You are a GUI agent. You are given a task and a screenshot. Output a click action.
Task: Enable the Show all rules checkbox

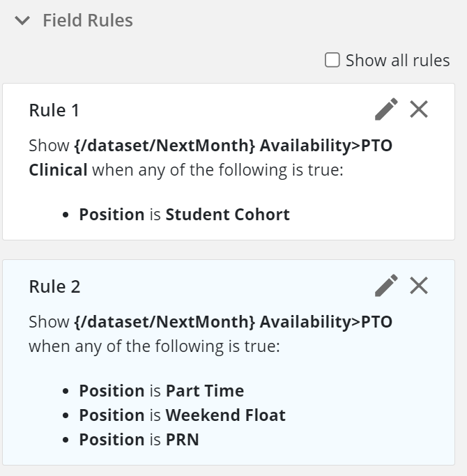point(332,60)
